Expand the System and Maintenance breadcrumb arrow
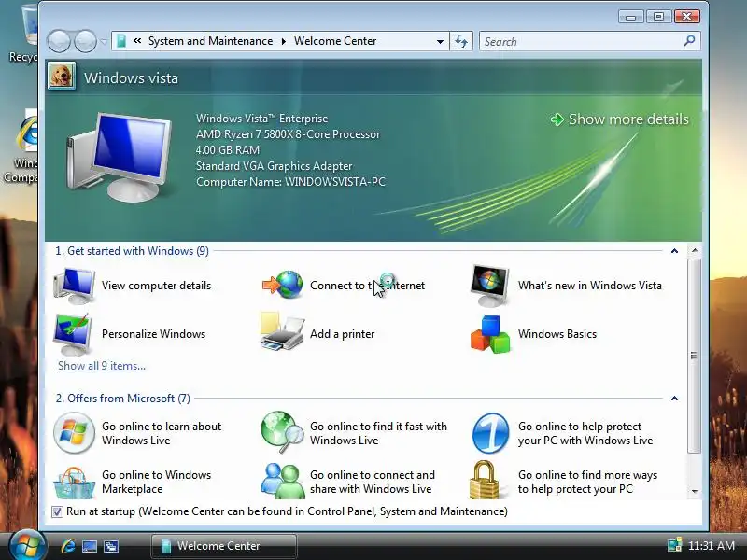The image size is (747, 560). (284, 41)
